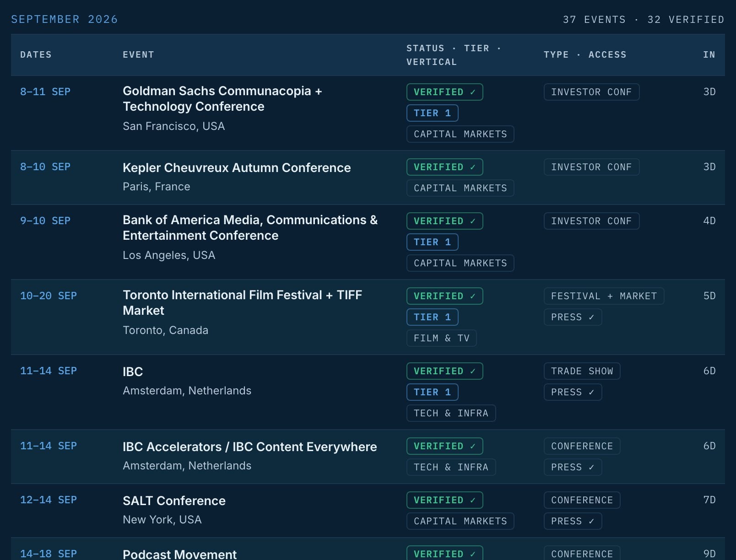Screen dimensions: 736x560
Task: Select the 12–14 SEP date cell
Action: 49,500
